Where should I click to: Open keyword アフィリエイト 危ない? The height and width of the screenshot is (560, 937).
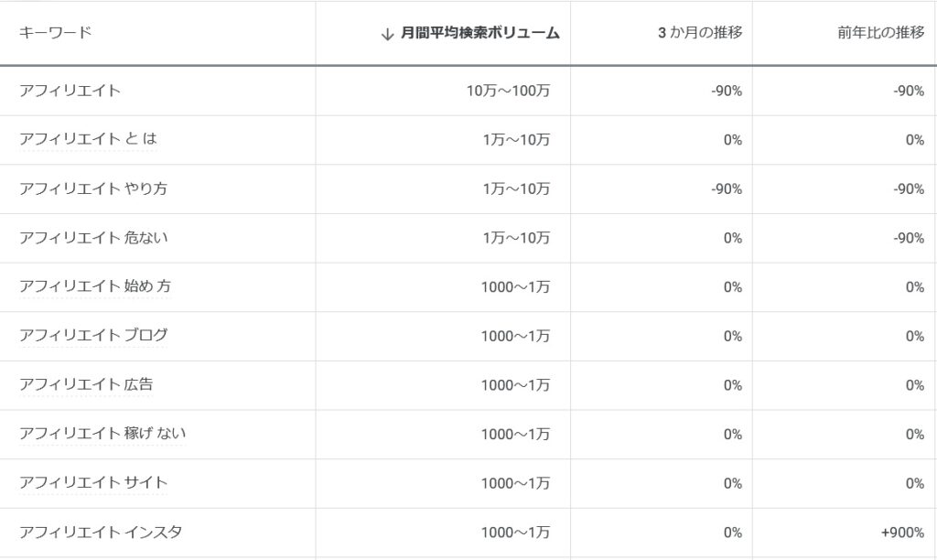93,238
